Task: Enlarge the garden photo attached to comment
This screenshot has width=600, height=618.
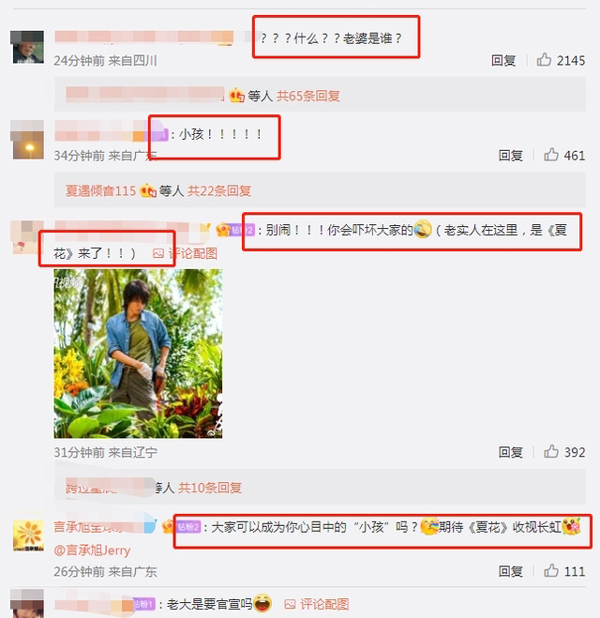Action: click(x=138, y=354)
